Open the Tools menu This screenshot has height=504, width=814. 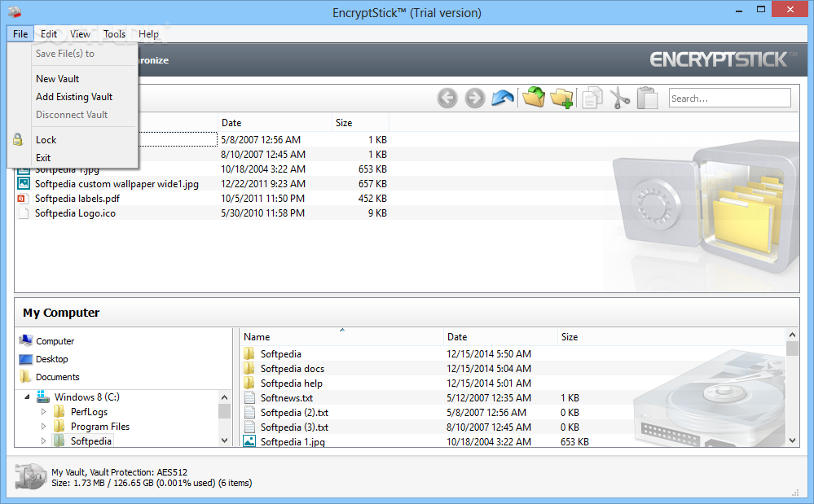114,33
